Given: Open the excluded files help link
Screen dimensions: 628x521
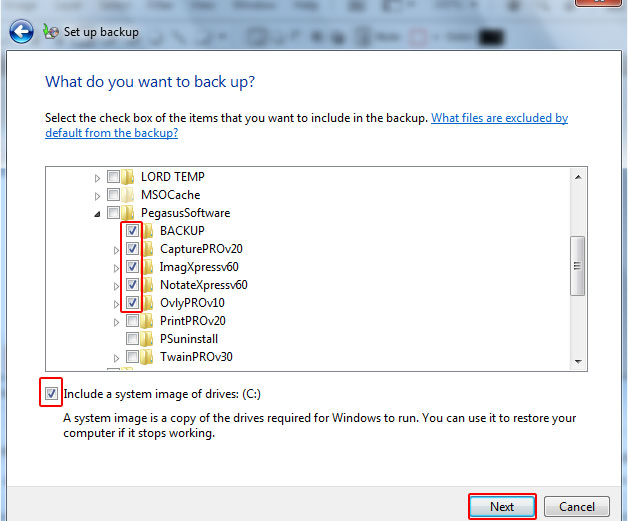Looking at the screenshot, I should coord(499,118).
